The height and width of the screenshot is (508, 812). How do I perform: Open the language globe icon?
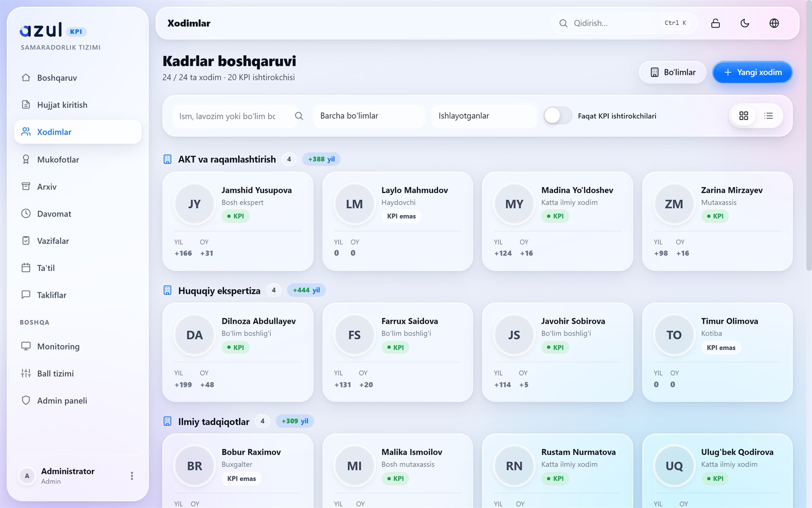(x=774, y=23)
